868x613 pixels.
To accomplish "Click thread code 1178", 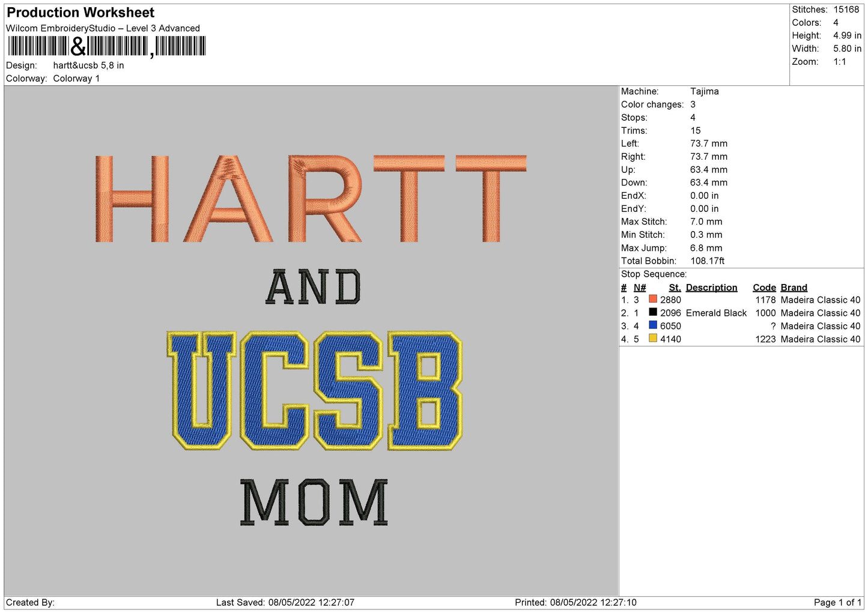I will 766,300.
